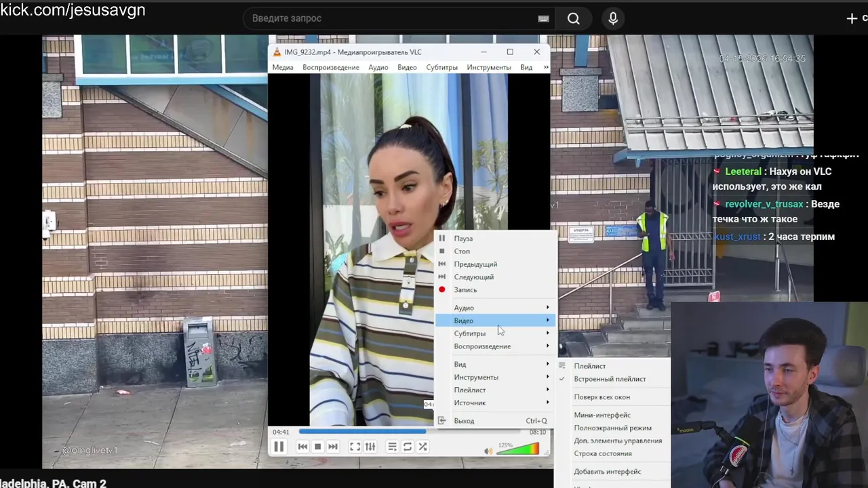Open Воспроизведение menu in VLC menu bar
The image size is (868, 488).
(x=331, y=67)
